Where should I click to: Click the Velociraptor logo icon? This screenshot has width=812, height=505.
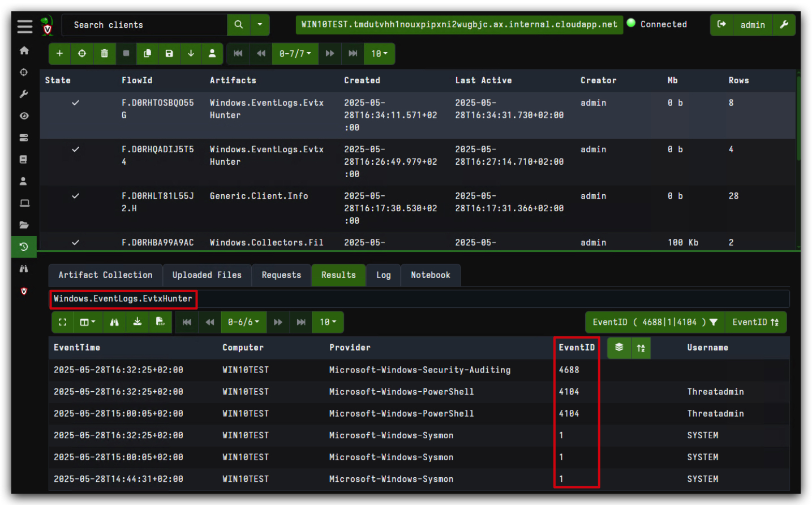(x=47, y=25)
